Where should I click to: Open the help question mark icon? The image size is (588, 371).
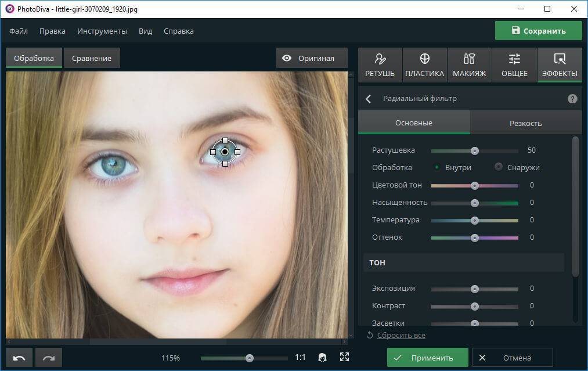572,99
